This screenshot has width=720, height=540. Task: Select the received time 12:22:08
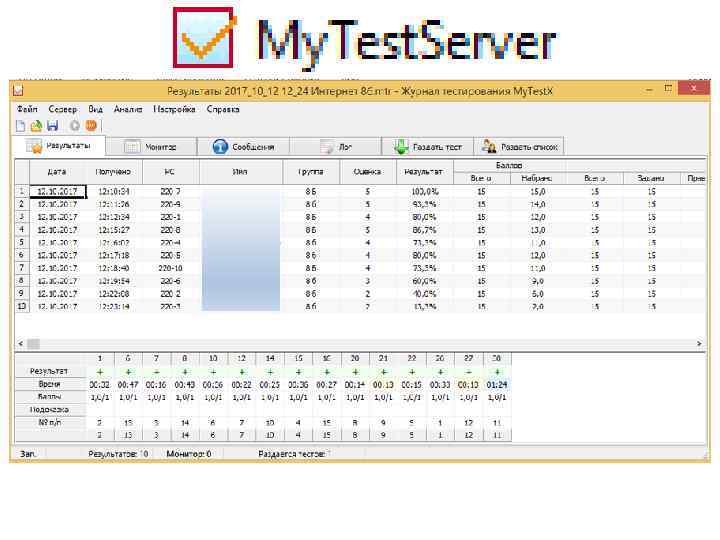pos(114,293)
